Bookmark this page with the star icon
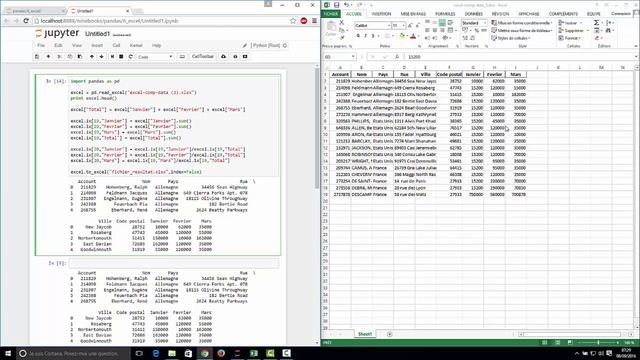Image resolution: width=640 pixels, height=360 pixels. (293, 21)
